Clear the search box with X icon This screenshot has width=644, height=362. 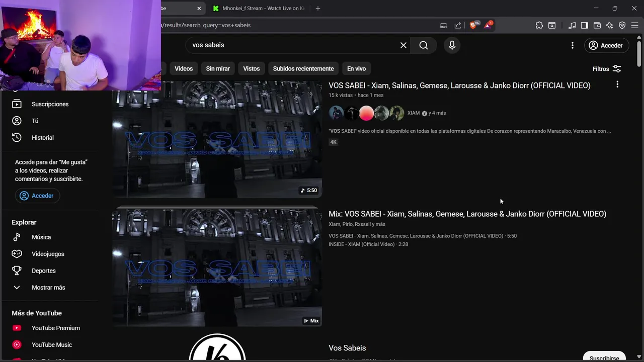(x=404, y=45)
